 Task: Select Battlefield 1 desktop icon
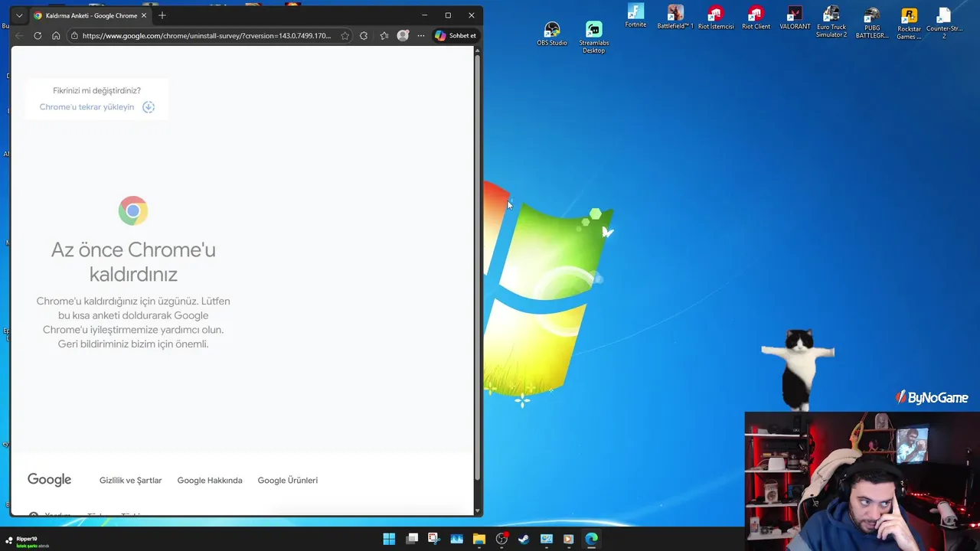[675, 17]
